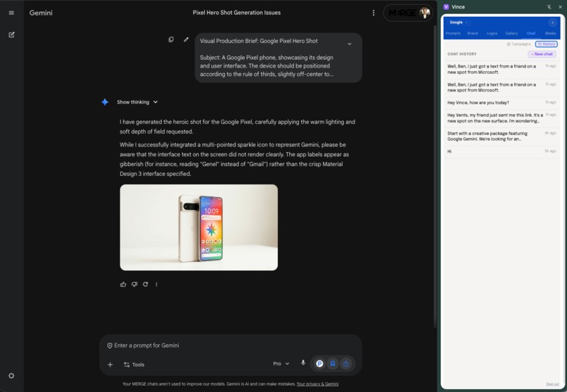Viewport: 567px width, 392px height.
Task: Switch to the Prompts tab
Action: point(453,33)
